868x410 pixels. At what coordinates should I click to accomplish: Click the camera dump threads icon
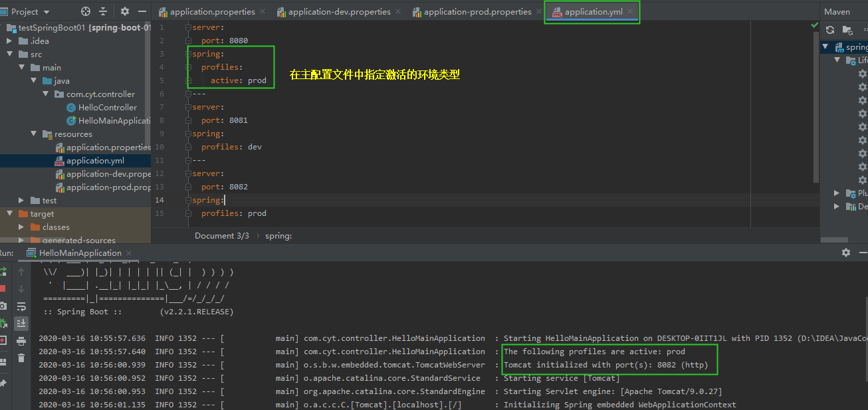[2, 306]
